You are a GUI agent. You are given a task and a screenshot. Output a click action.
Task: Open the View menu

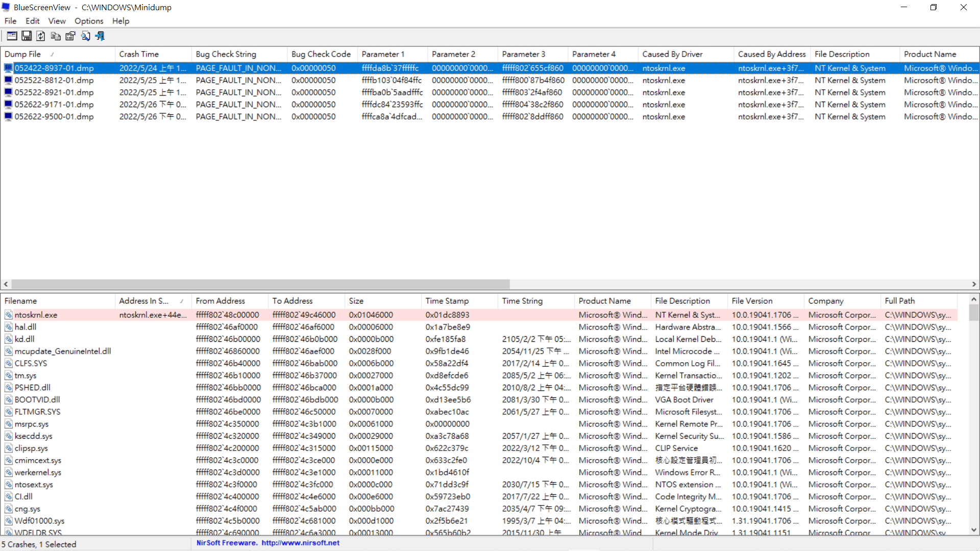click(x=57, y=21)
